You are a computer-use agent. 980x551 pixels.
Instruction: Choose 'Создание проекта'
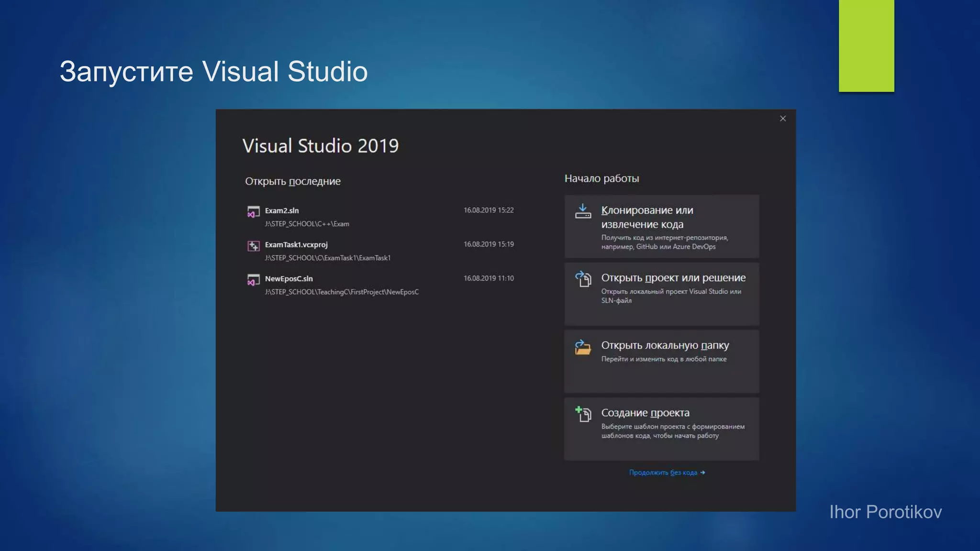click(x=662, y=429)
